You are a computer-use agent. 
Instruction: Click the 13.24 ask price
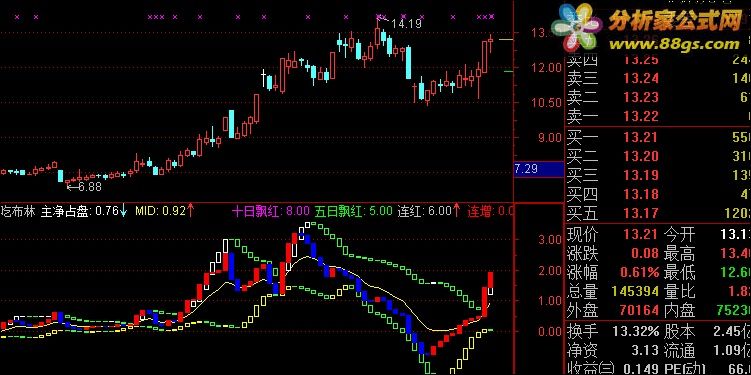[641, 78]
